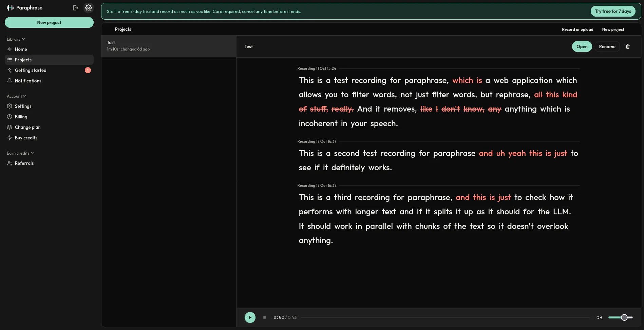The image size is (644, 330).
Task: Go to Billing in the sidebar
Action: tap(49, 117)
